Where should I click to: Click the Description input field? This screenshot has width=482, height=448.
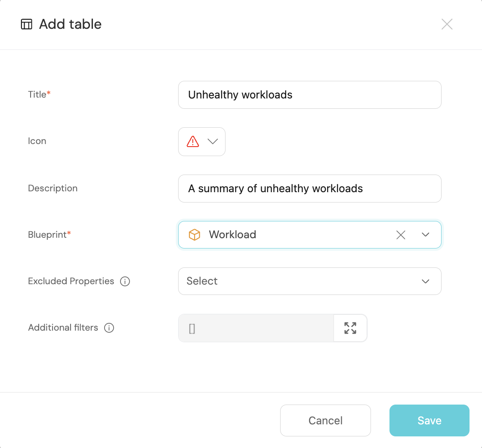pyautogui.click(x=309, y=188)
